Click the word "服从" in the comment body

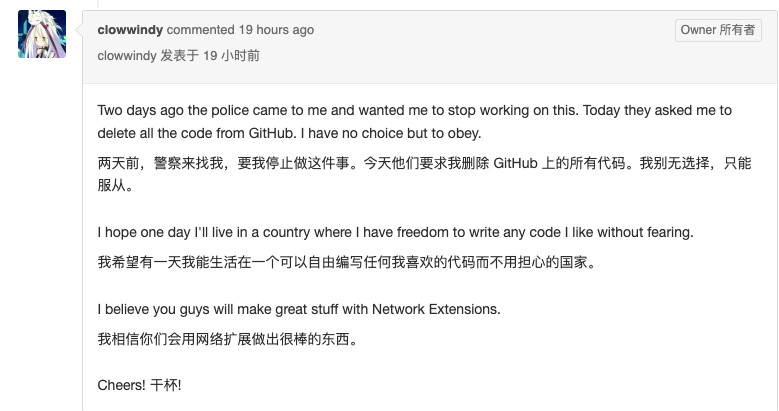pos(112,186)
